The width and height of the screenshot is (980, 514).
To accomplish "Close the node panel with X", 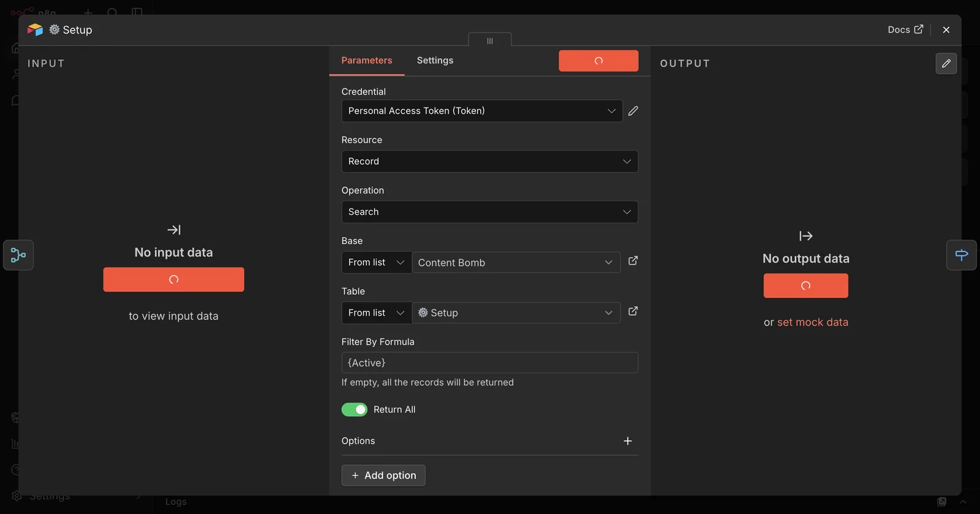I will 946,29.
